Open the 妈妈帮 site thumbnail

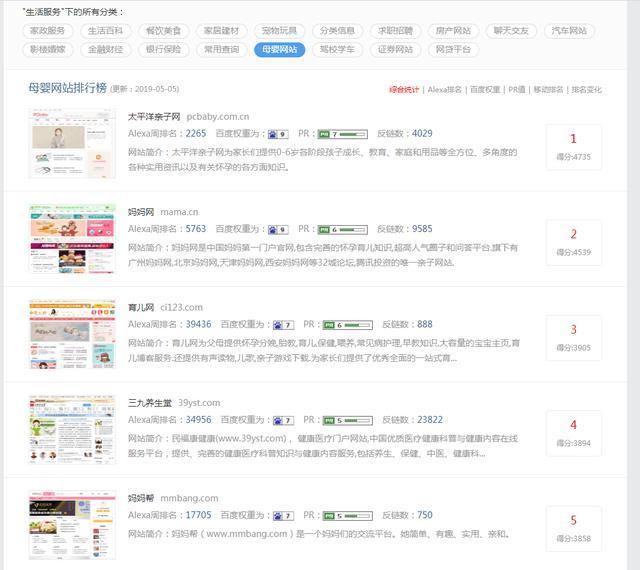72,525
